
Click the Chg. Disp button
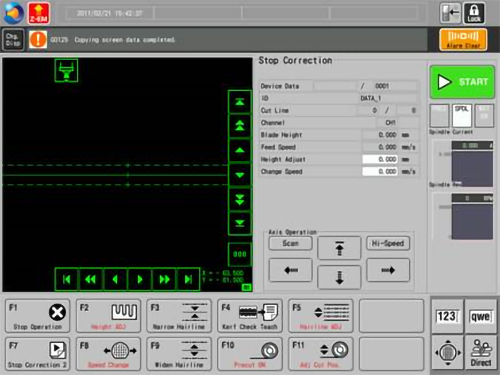13,40
